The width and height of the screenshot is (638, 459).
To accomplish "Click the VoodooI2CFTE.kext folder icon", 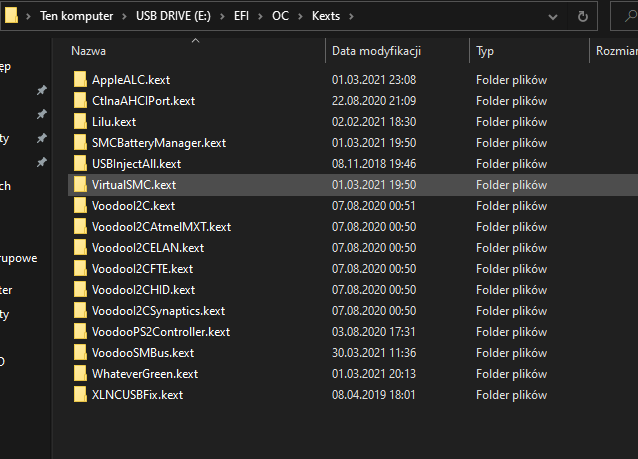I will coord(80,269).
